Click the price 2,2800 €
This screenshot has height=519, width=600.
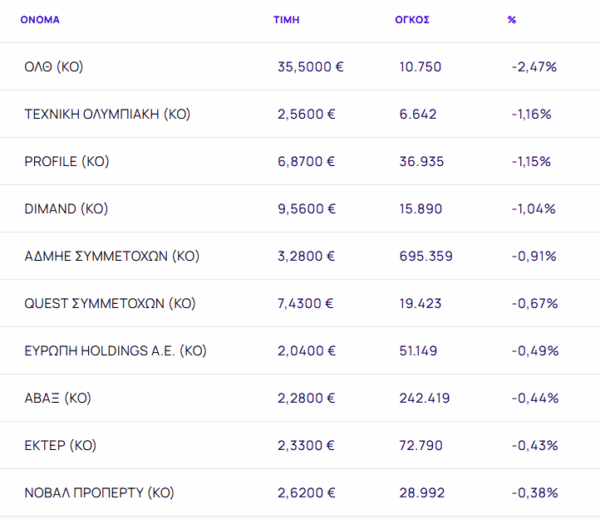coord(306,398)
